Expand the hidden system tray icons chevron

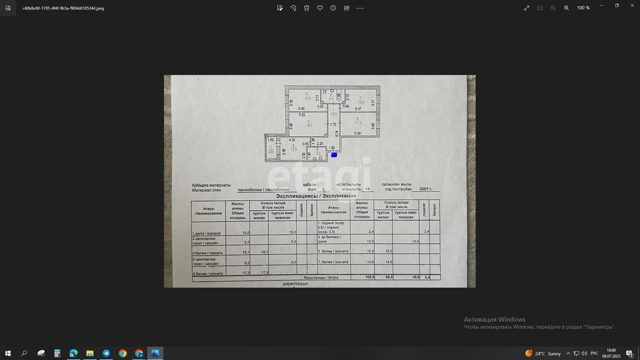[568, 353]
